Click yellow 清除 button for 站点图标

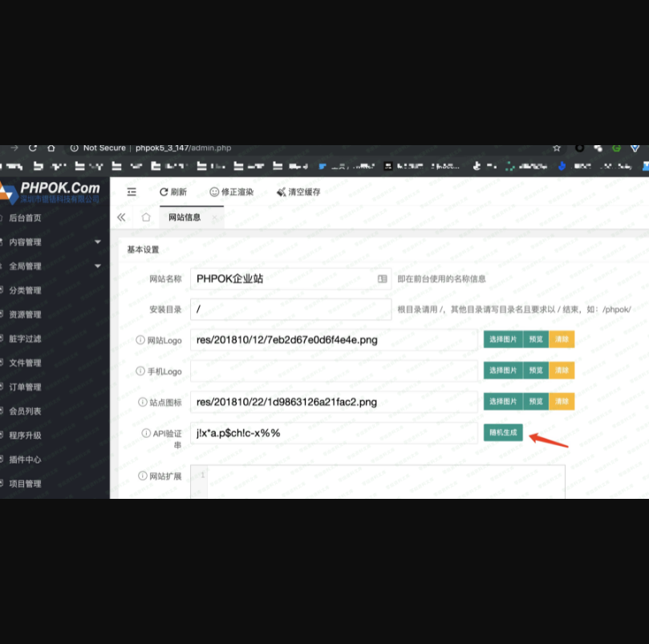point(562,401)
